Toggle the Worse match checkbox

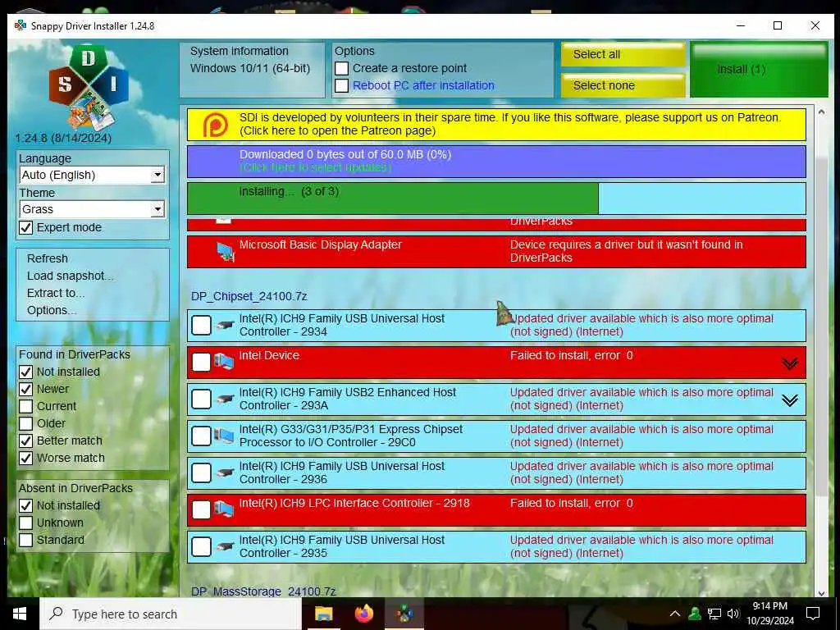pyautogui.click(x=25, y=458)
